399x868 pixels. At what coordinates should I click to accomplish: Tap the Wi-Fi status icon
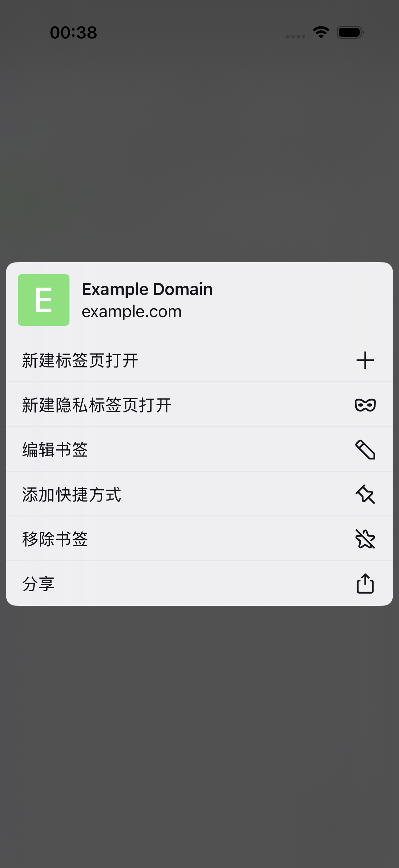click(321, 32)
